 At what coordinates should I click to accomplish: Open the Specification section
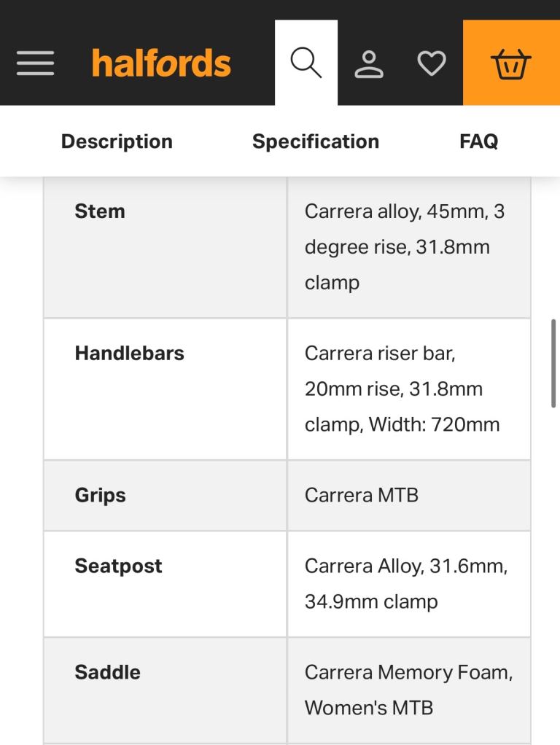tap(315, 141)
